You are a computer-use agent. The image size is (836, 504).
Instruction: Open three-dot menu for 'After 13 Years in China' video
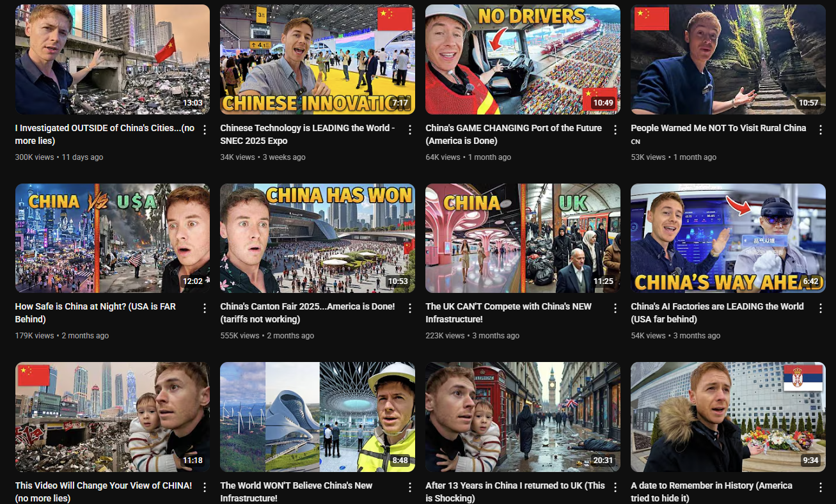pos(615,487)
